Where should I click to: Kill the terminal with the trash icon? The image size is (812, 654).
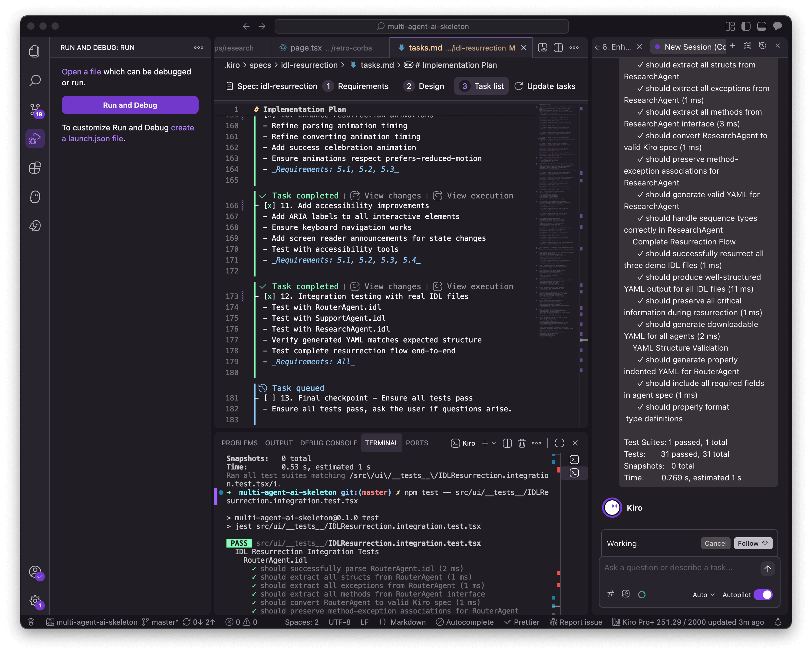click(x=522, y=443)
